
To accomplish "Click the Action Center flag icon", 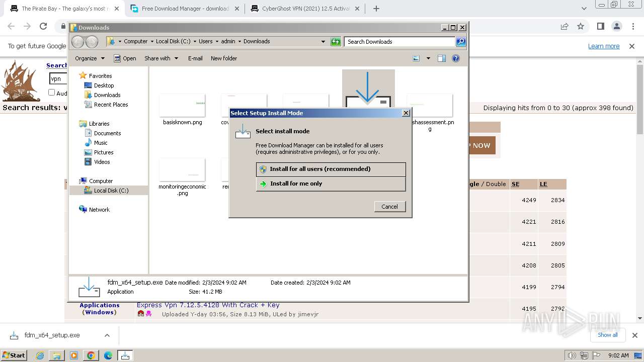I will (596, 355).
